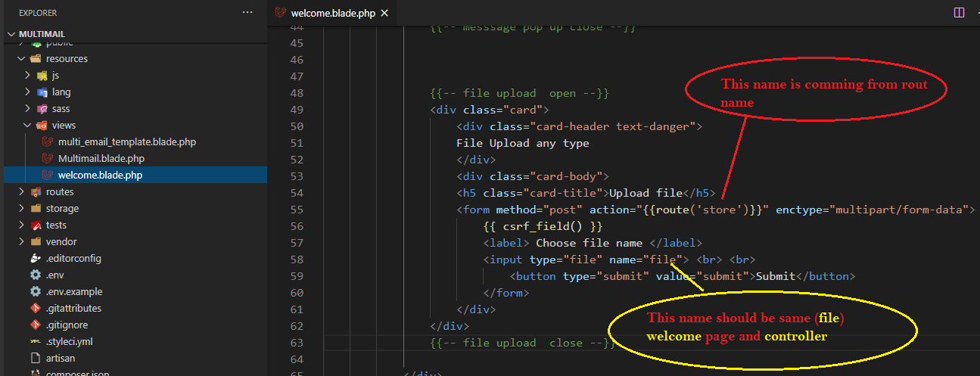Collapse the views folder
This screenshot has width=980, height=376.
pyautogui.click(x=27, y=125)
